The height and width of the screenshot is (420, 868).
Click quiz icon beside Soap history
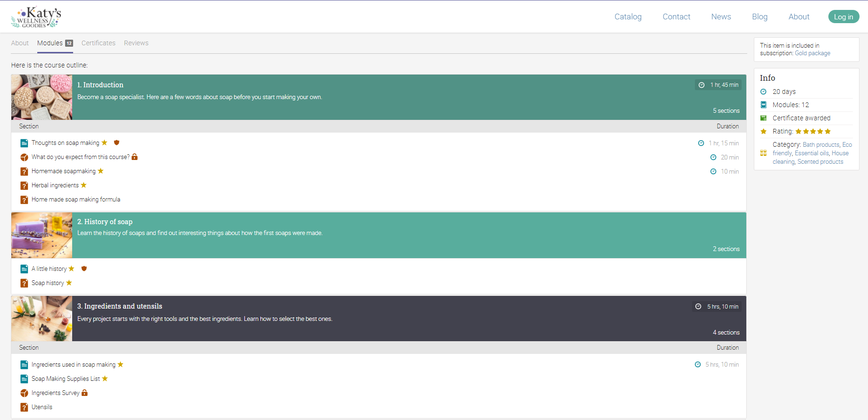(24, 283)
